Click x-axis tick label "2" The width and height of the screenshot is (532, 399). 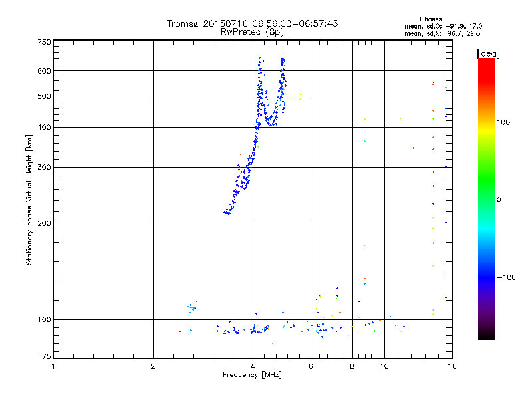(x=153, y=366)
